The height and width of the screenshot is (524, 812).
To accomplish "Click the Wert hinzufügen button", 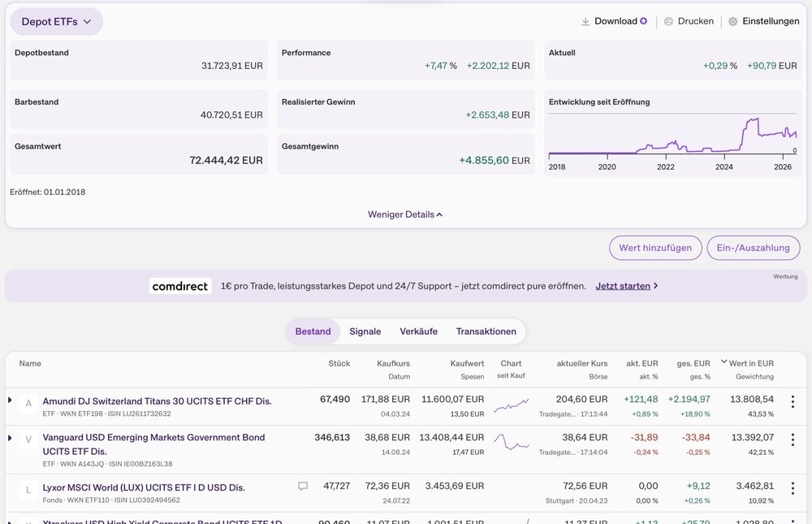I will pos(655,248).
